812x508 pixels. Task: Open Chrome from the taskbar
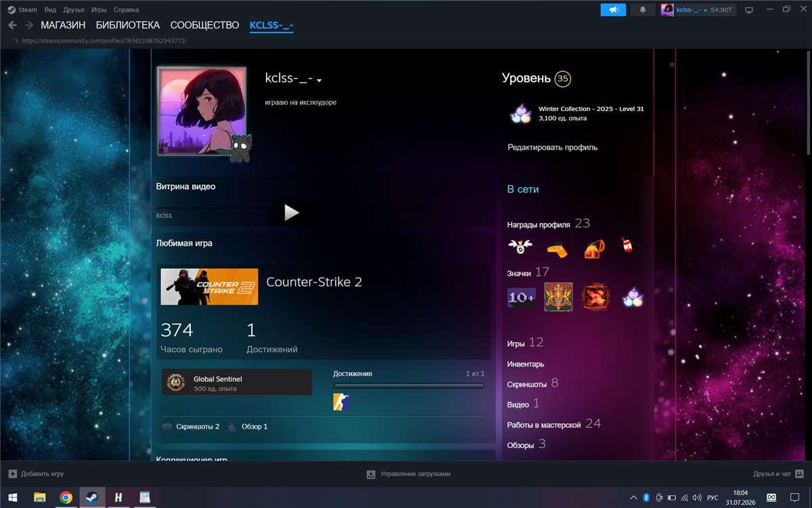tap(66, 498)
